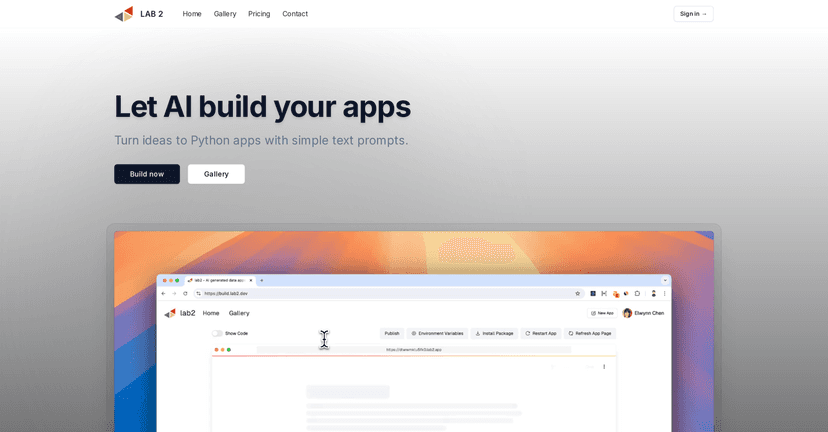Click the LAB 2 triangular logo icon
The image size is (828, 432).
point(124,14)
